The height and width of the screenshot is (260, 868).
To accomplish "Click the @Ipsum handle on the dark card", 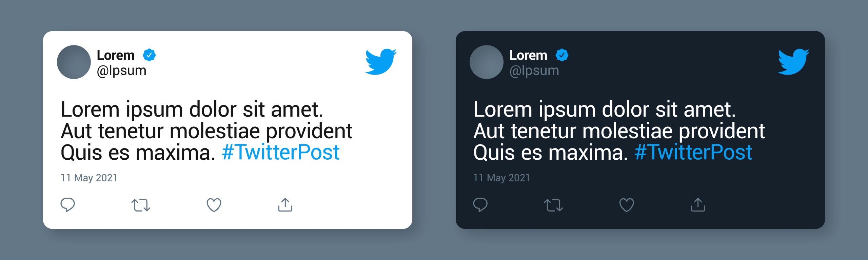I will tap(534, 71).
